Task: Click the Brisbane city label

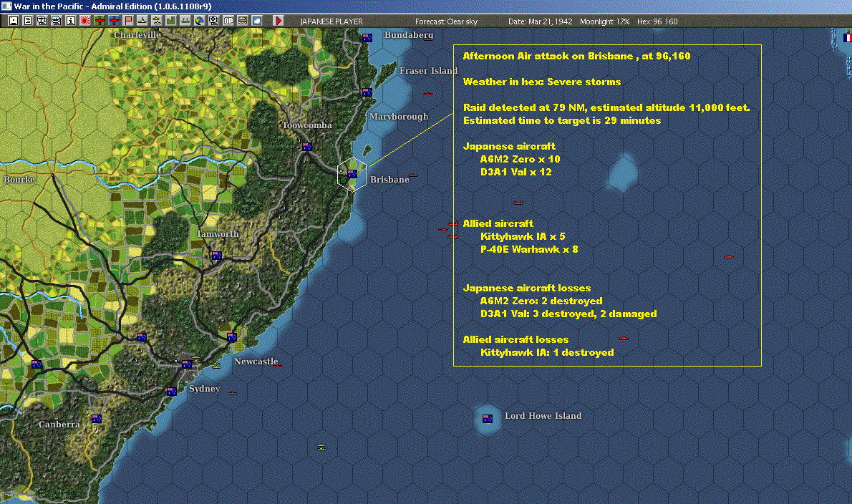Action: coord(389,180)
